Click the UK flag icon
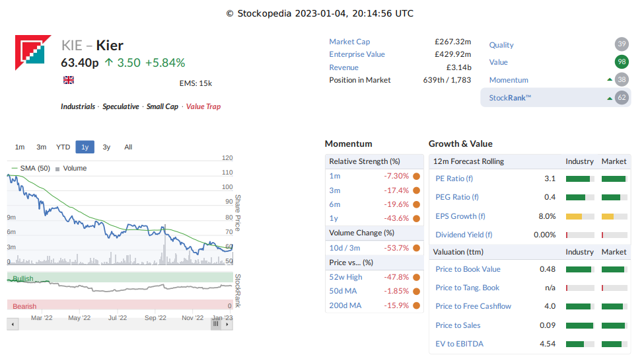The width and height of the screenshot is (644, 363). click(x=69, y=80)
